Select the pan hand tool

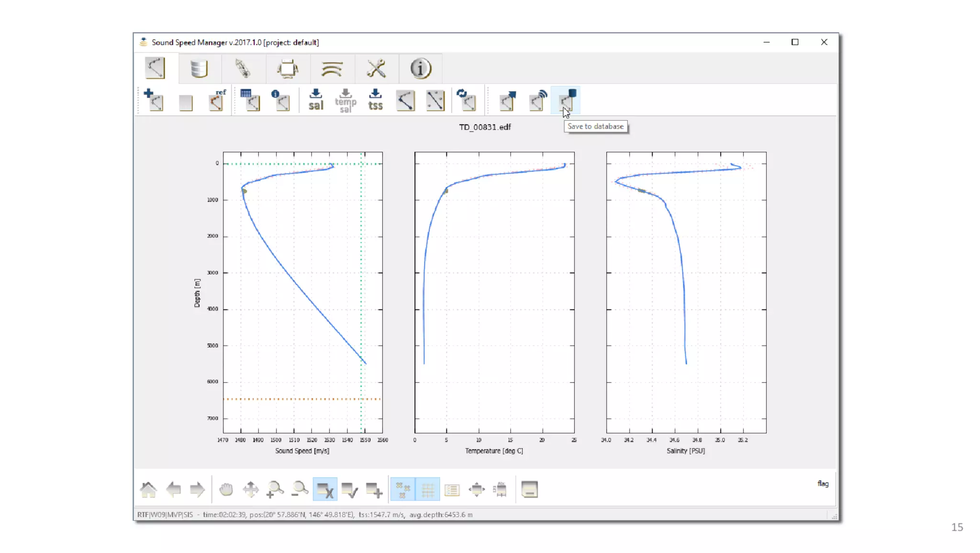coord(226,489)
